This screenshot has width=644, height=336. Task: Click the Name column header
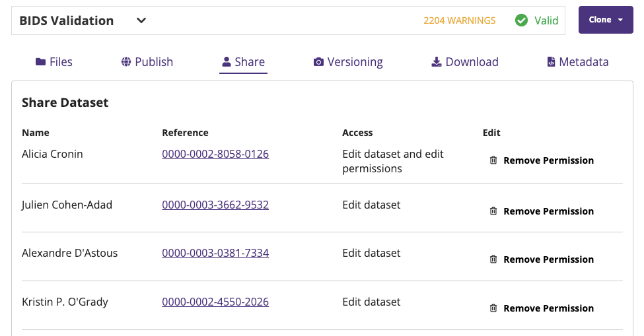[35, 133]
